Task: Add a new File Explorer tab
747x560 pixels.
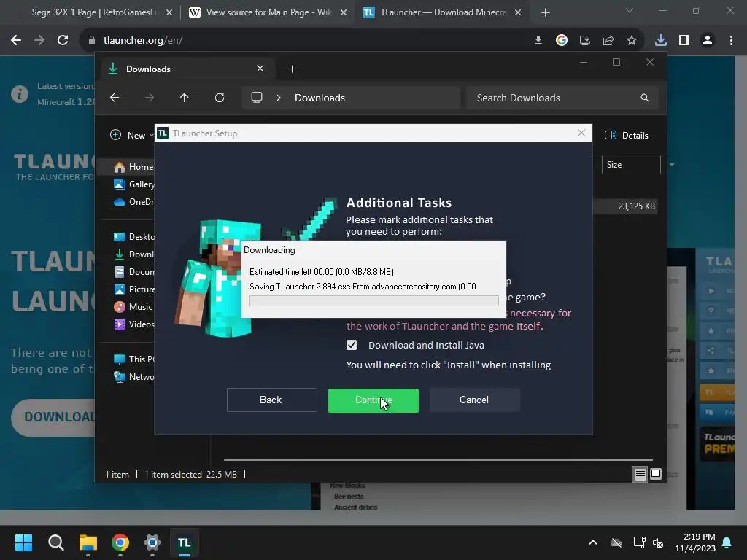Action: pyautogui.click(x=292, y=69)
